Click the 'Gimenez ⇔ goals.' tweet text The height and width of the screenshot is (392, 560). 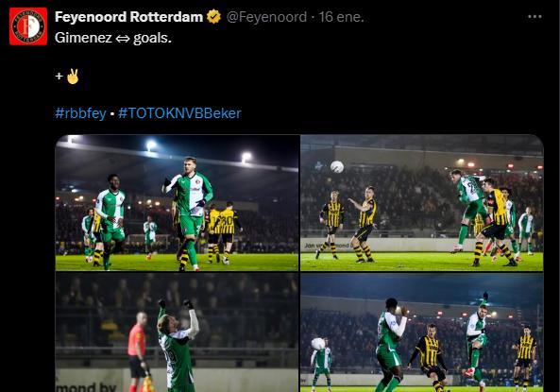click(x=113, y=38)
